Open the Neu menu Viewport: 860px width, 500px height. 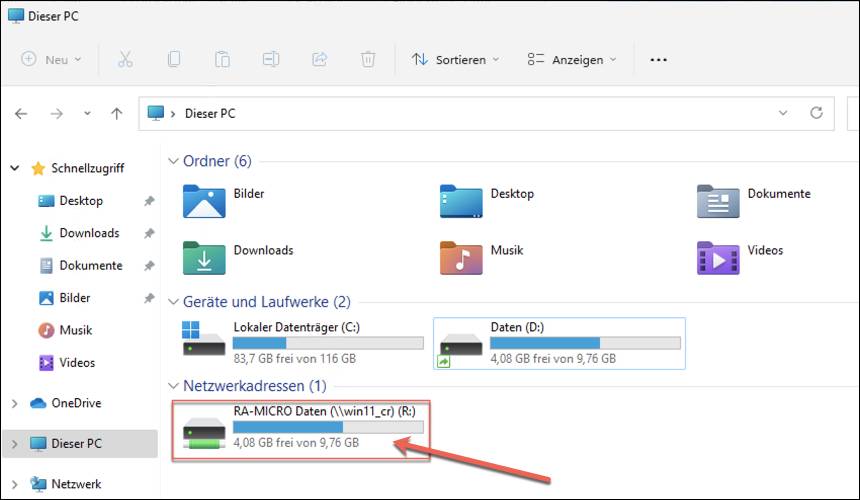click(51, 59)
